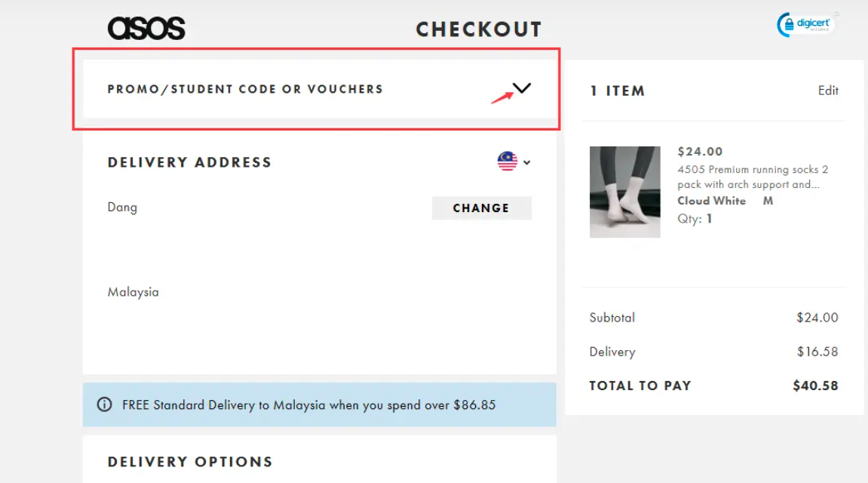Click the Malaysia flag icon
Viewport: 868px width, 483px height.
point(508,162)
